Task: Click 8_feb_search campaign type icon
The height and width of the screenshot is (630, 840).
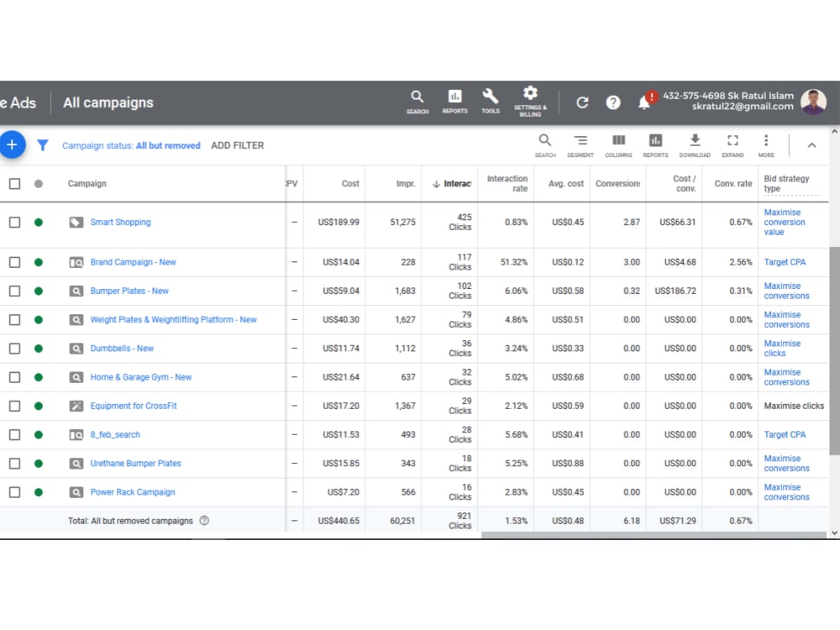Action: [x=76, y=435]
